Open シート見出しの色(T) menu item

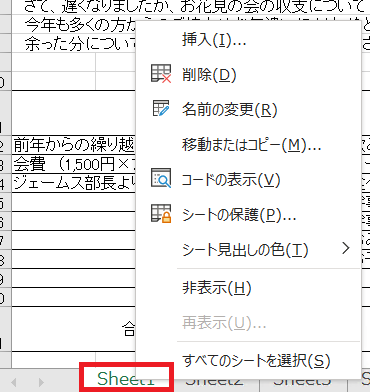(248, 249)
